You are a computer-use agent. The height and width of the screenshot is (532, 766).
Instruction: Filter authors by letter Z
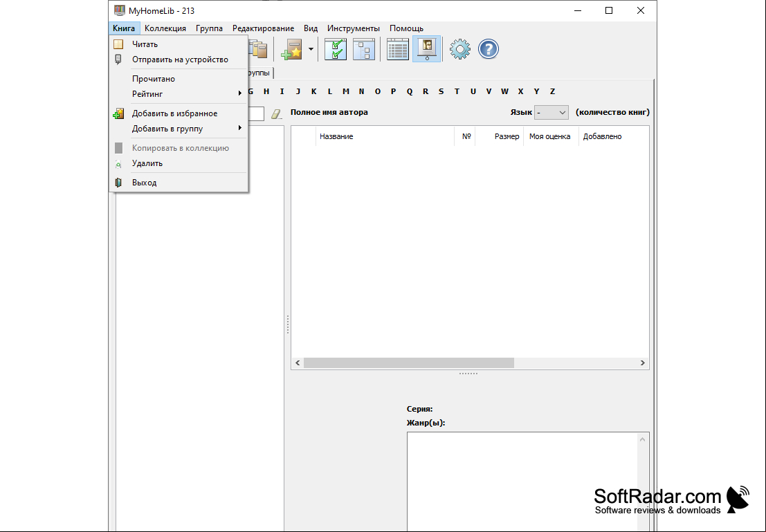[552, 91]
